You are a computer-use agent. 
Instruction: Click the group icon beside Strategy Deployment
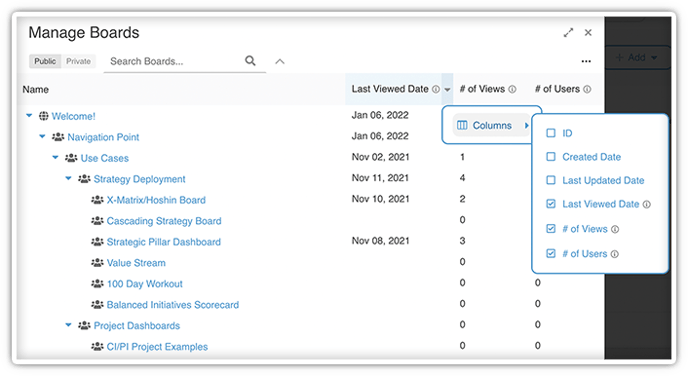(84, 179)
